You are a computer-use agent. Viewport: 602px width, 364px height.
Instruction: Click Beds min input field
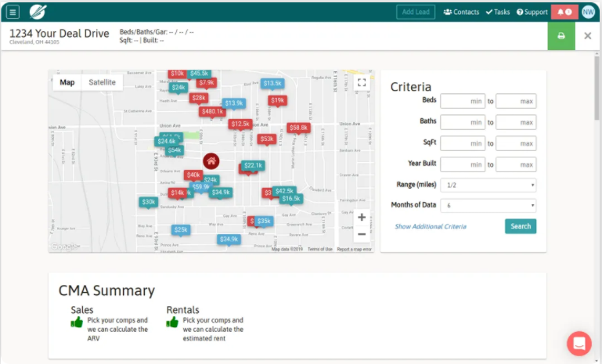[463, 101]
